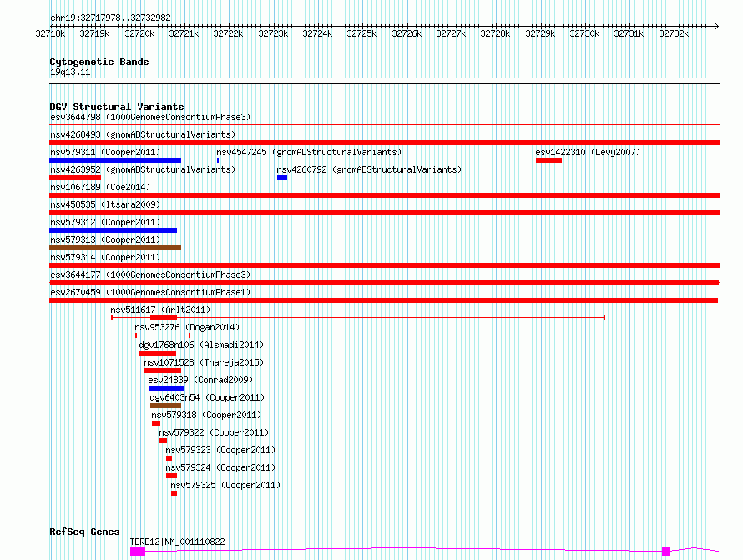
Task: Open nsv579311 (Cooper2011) variant
Action: pos(105,152)
